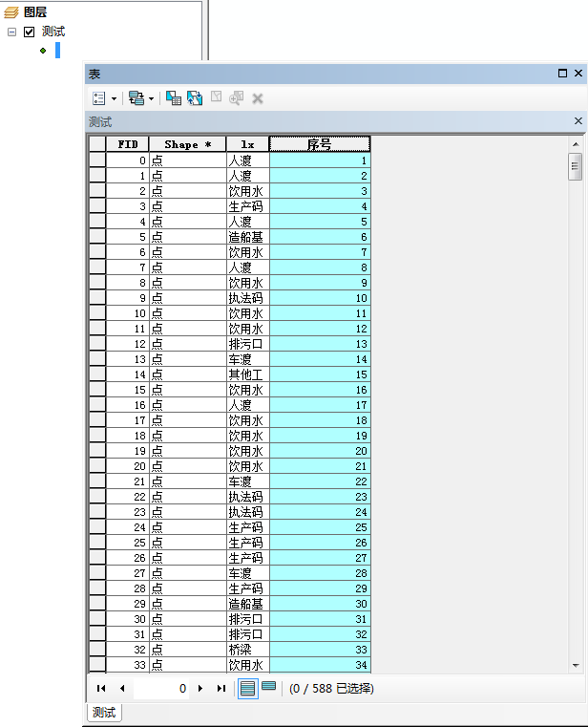Go to the previous record

point(122,689)
